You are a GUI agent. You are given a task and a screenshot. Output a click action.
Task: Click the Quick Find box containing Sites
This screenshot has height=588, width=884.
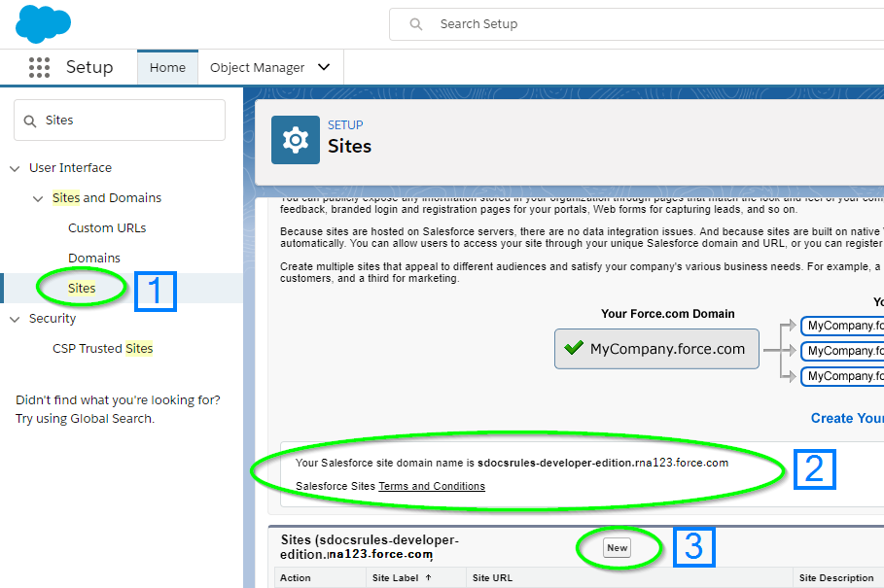pyautogui.click(x=120, y=120)
